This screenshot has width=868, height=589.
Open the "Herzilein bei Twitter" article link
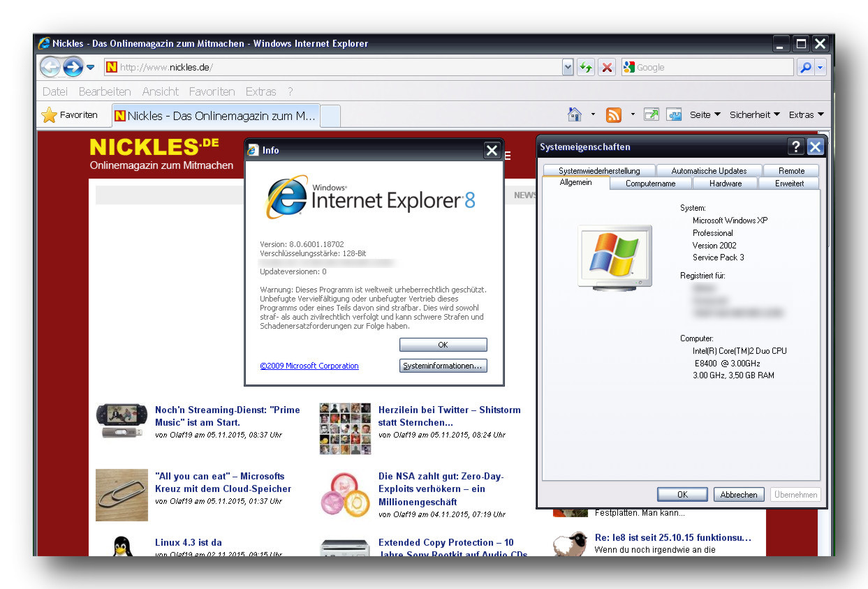(450, 416)
